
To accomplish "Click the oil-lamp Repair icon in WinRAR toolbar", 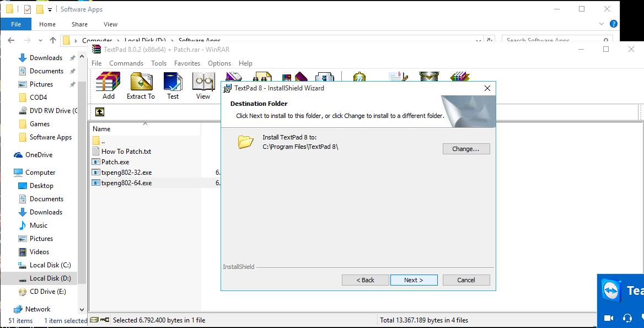I will [359, 77].
